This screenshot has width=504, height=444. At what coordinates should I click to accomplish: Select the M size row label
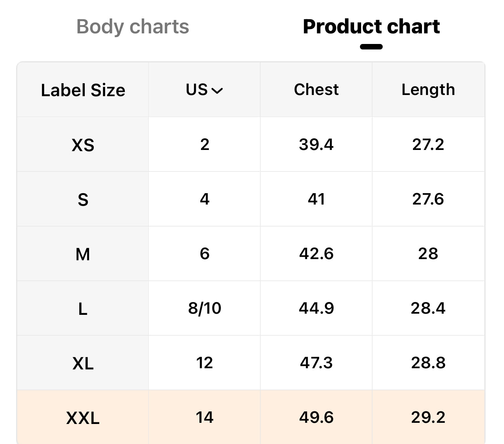[83, 254]
